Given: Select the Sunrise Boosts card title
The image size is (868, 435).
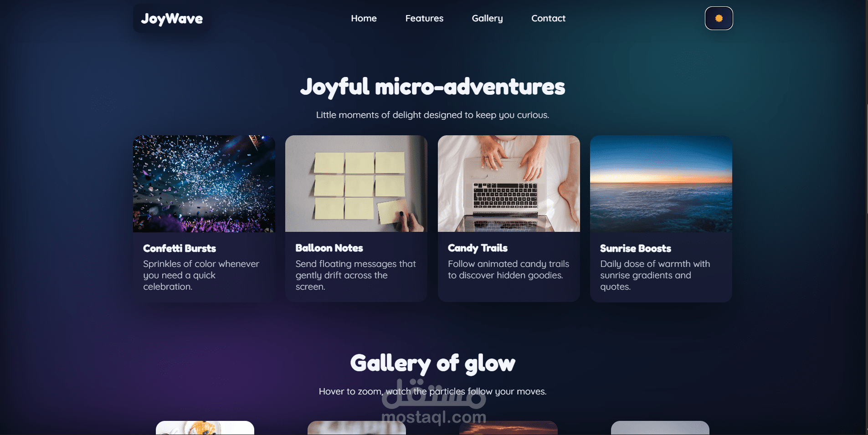Looking at the screenshot, I should tap(636, 248).
